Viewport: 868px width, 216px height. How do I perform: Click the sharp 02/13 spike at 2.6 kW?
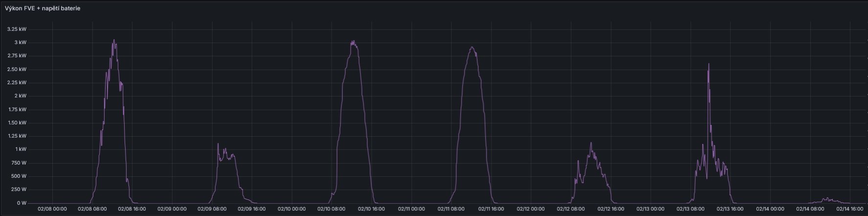click(x=709, y=64)
